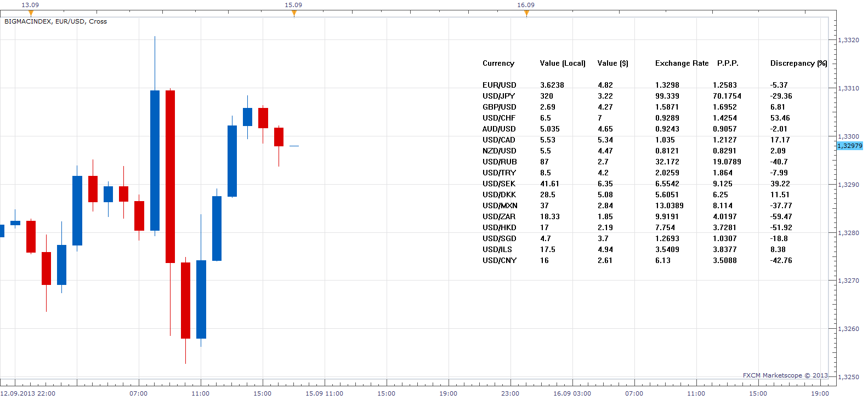
Task: Click the Value (Local) column header
Action: 563,63
